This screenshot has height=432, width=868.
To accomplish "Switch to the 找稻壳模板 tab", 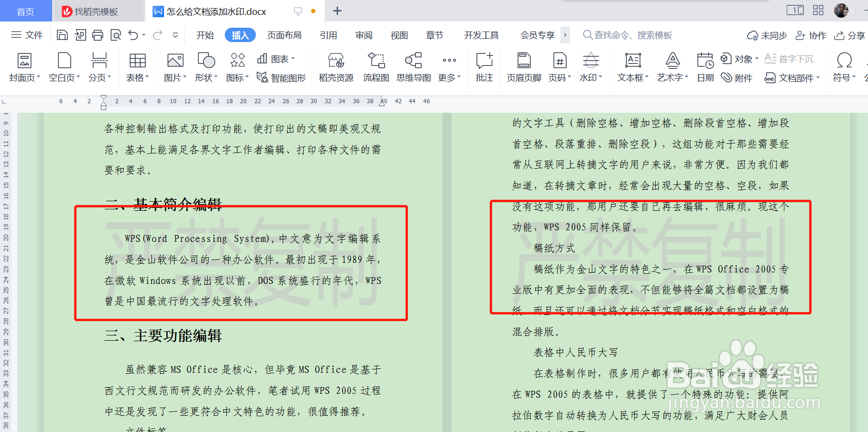I will [x=98, y=11].
